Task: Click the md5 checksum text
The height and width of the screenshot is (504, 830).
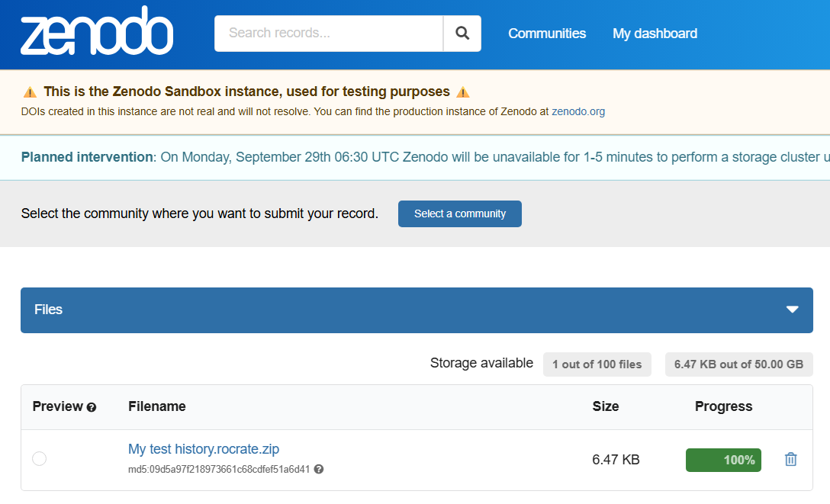Action: coord(219,469)
